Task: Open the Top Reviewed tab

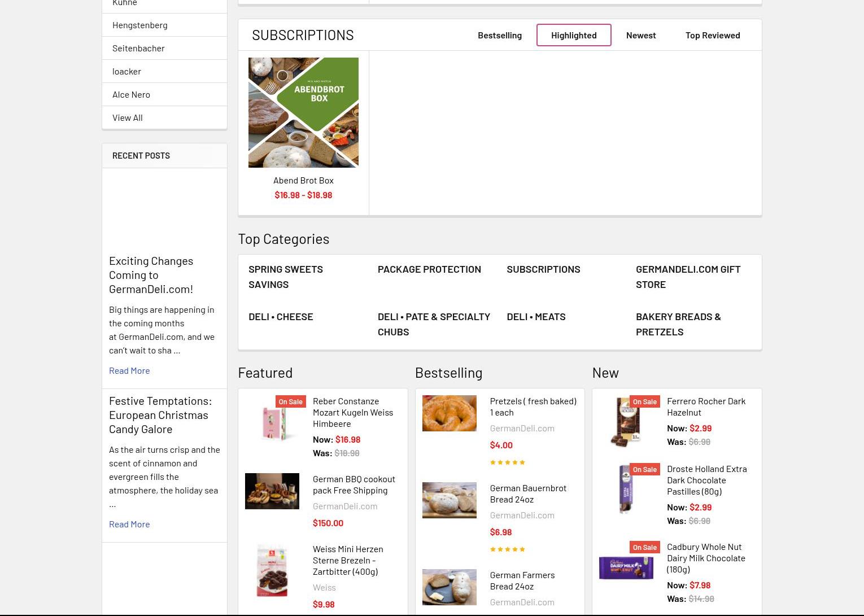Action: pyautogui.click(x=713, y=35)
